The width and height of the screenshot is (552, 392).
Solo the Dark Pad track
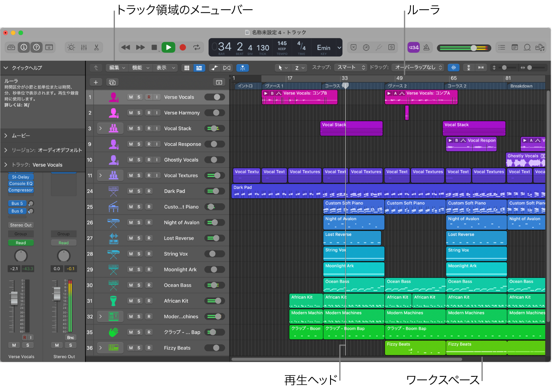click(139, 191)
